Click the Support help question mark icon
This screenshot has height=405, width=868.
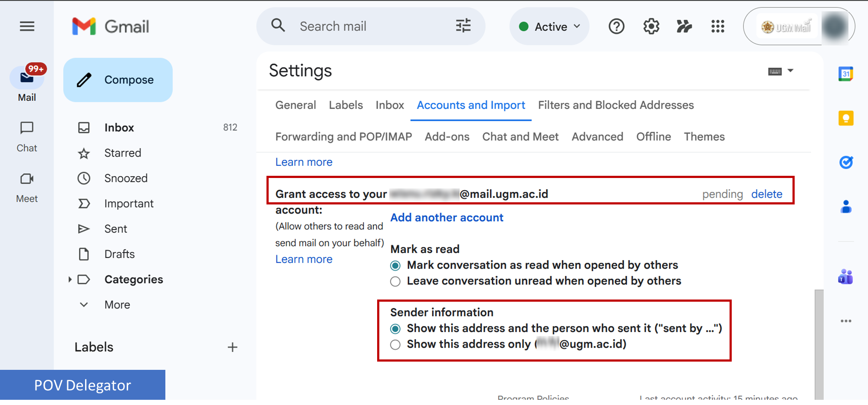coord(616,26)
